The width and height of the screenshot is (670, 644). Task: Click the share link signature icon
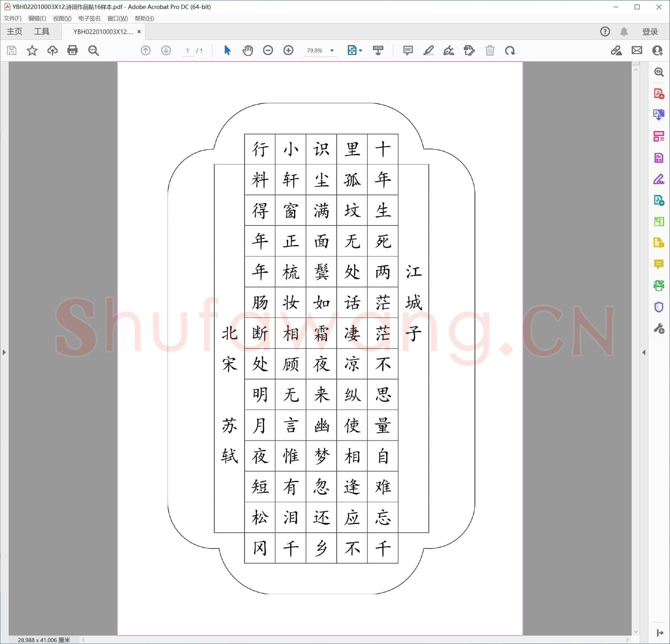(x=616, y=50)
